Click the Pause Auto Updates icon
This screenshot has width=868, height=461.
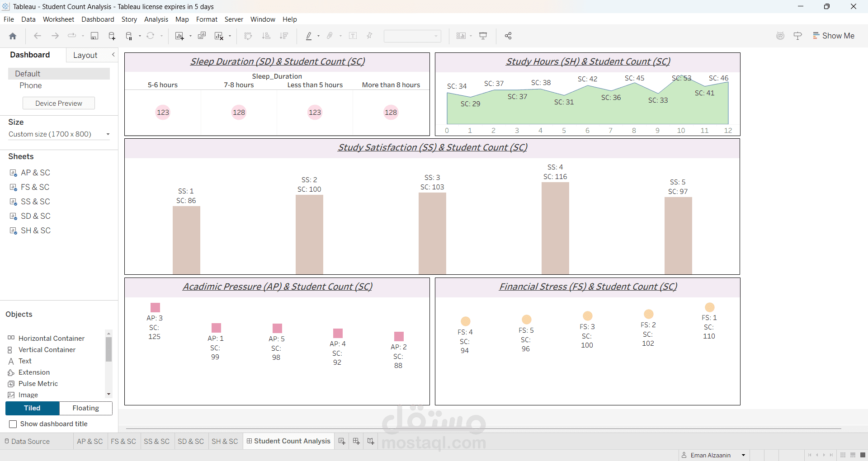click(x=129, y=36)
